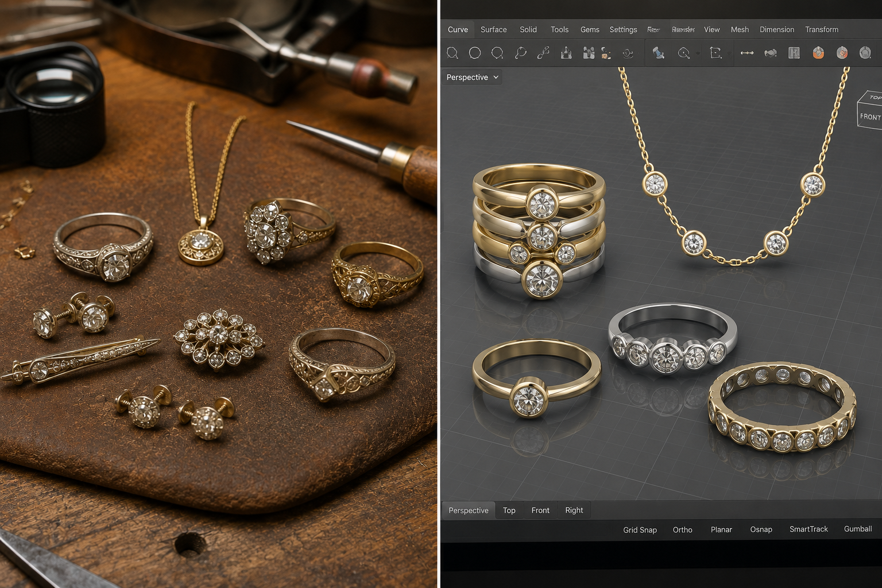The width and height of the screenshot is (882, 588).
Task: Select the circle-through-points tool icon
Action: pos(497,53)
